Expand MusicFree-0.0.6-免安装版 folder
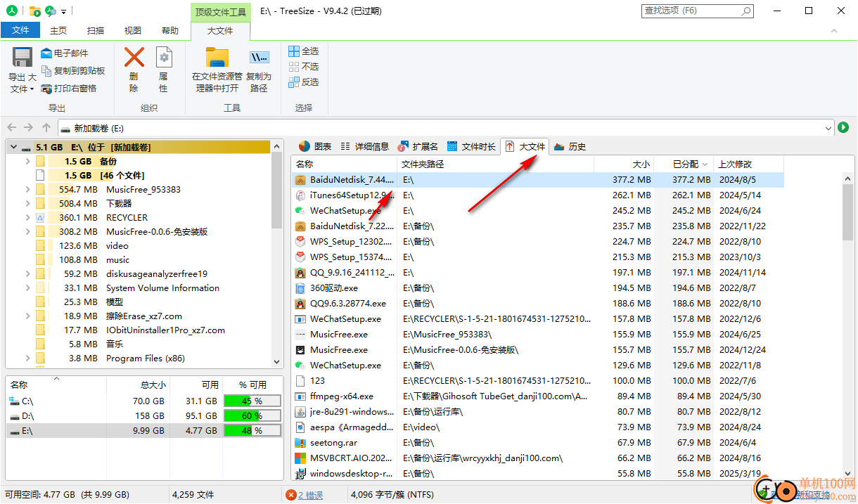This screenshot has height=504, width=858. tap(27, 232)
